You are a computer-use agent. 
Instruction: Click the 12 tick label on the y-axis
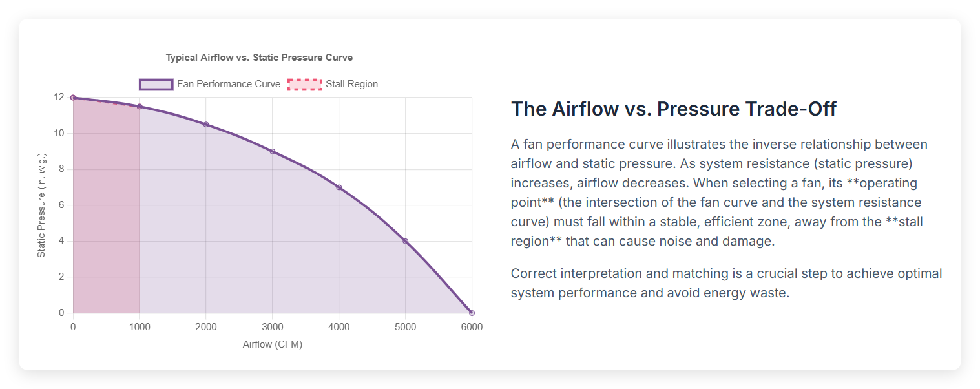(x=59, y=98)
